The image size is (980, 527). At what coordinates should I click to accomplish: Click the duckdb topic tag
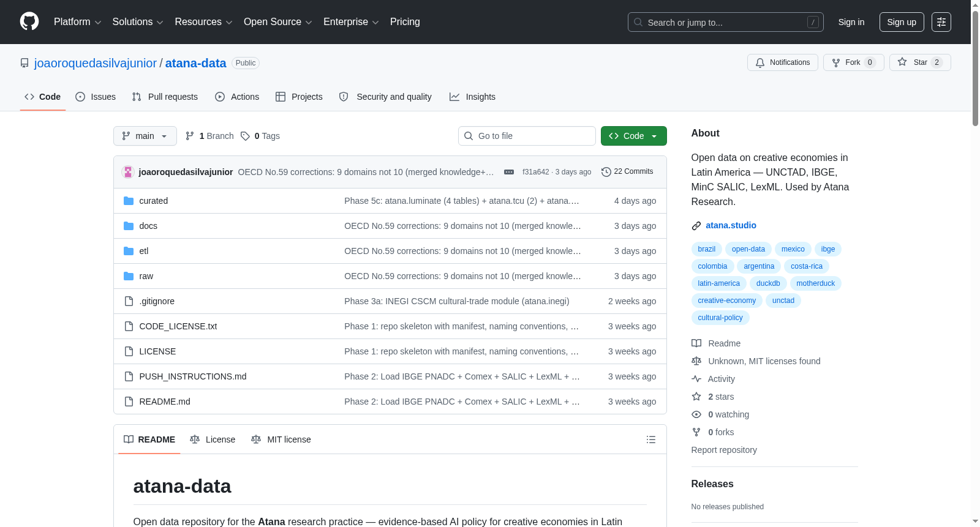coord(768,283)
